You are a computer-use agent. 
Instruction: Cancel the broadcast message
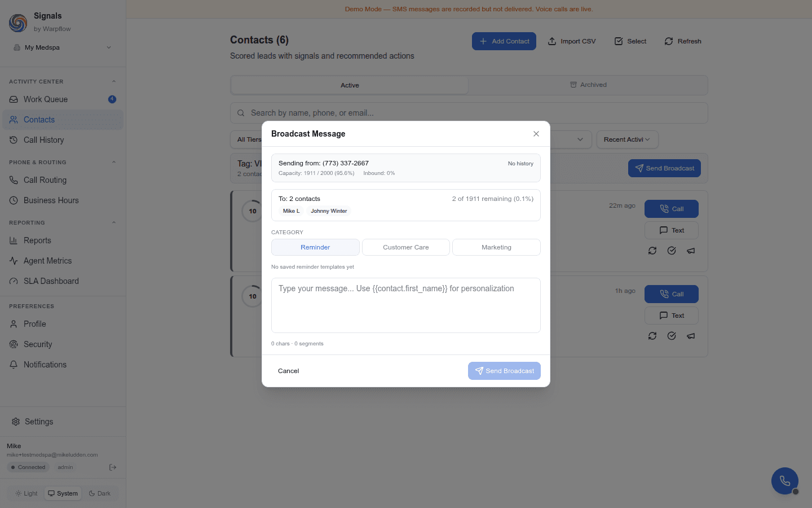click(288, 371)
